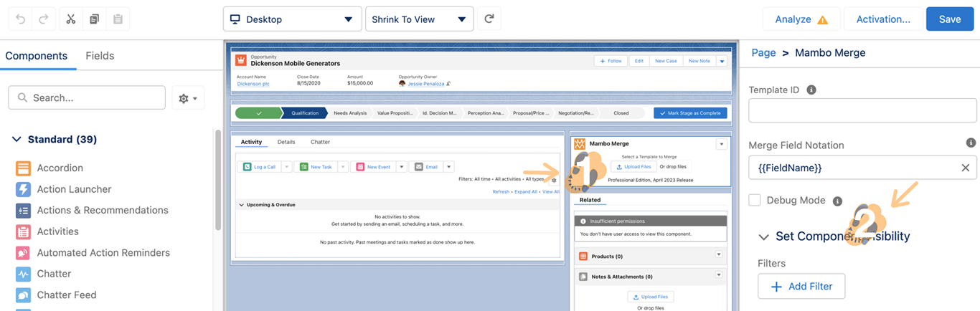980x311 pixels.
Task: Open the Desktop form factor dropdown
Action: 291,19
